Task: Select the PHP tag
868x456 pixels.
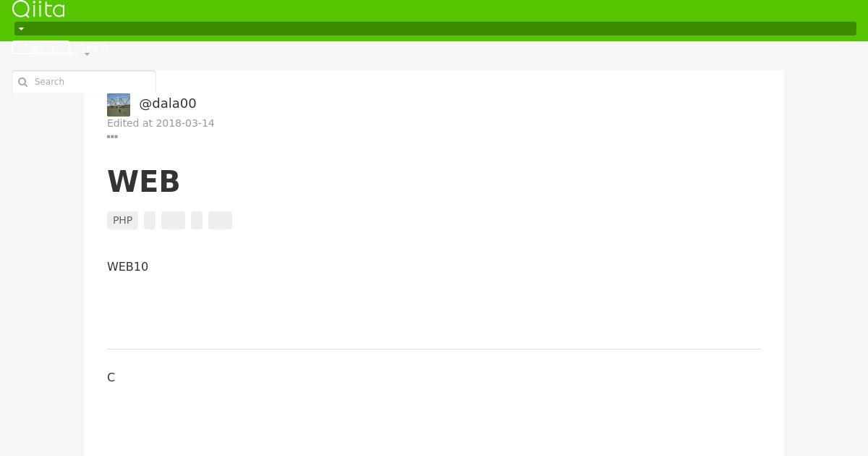Action: pyautogui.click(x=122, y=220)
